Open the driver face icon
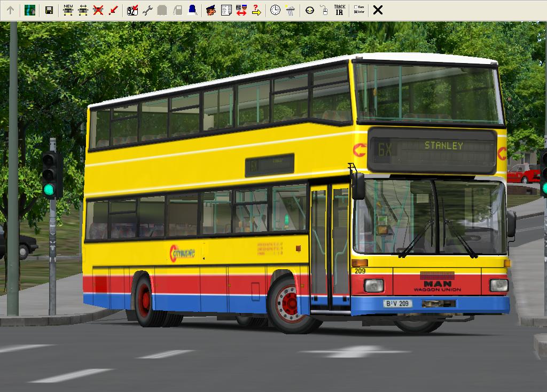 coord(210,10)
